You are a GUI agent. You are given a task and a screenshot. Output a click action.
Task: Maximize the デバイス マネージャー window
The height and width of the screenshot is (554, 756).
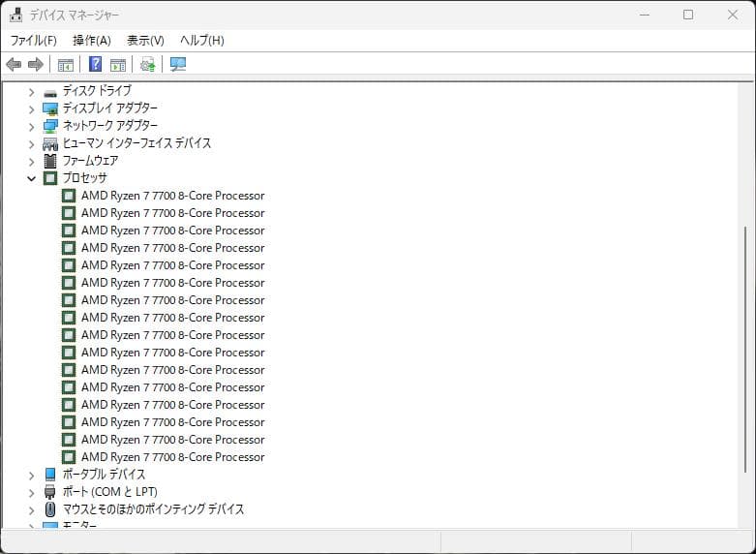pyautogui.click(x=688, y=15)
